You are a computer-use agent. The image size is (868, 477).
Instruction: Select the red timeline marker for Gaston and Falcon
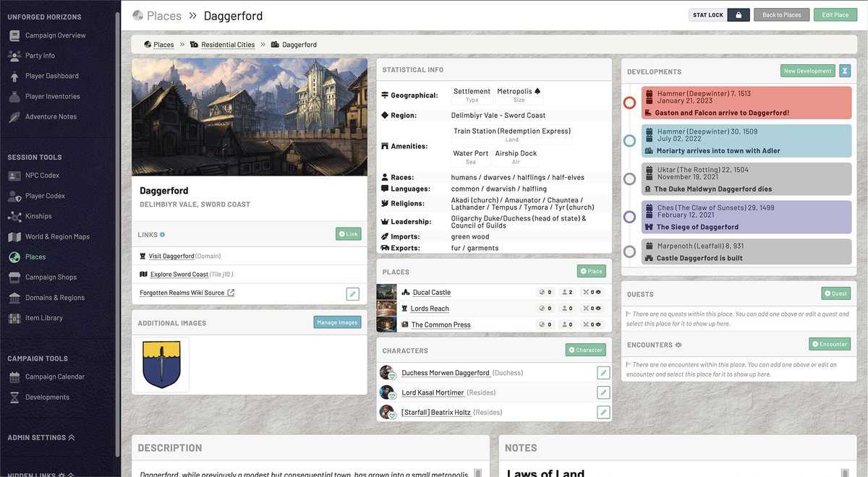pyautogui.click(x=629, y=103)
